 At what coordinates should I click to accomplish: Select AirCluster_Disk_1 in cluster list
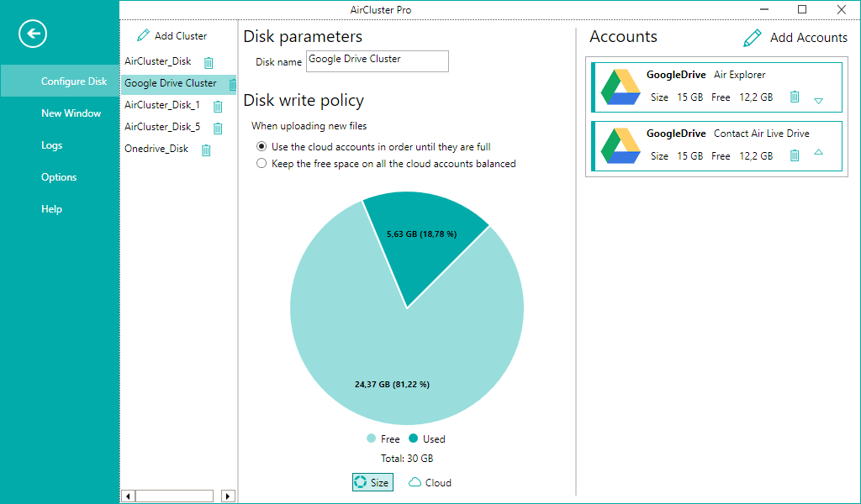pos(162,105)
